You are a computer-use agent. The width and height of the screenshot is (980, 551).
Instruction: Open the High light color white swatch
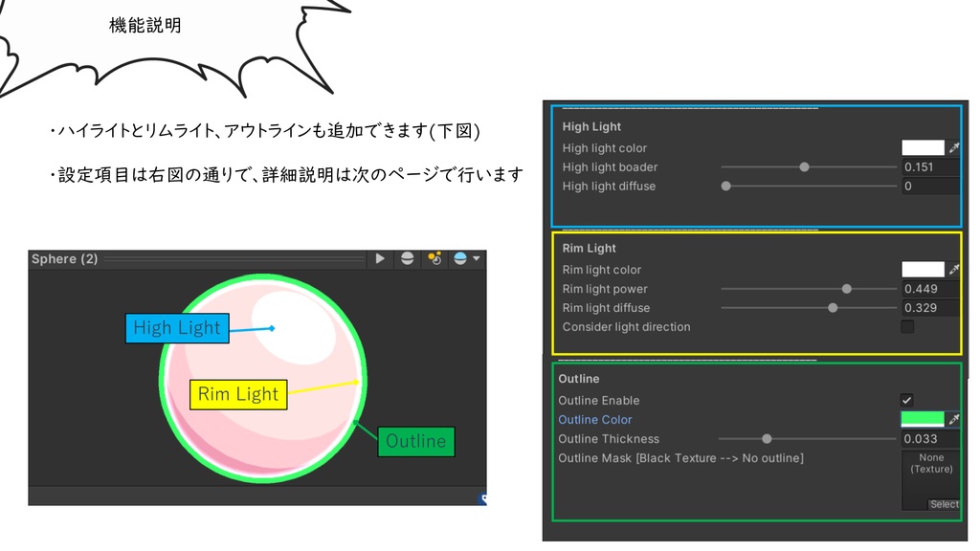(922, 147)
